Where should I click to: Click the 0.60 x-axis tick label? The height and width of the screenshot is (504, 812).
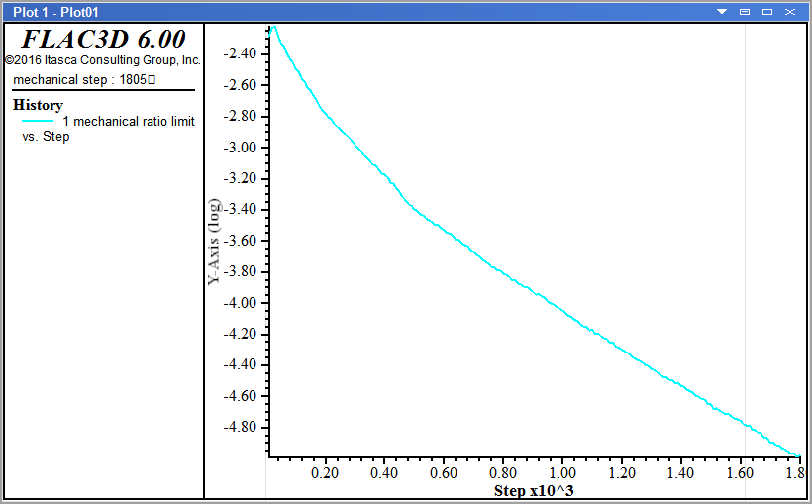point(444,473)
